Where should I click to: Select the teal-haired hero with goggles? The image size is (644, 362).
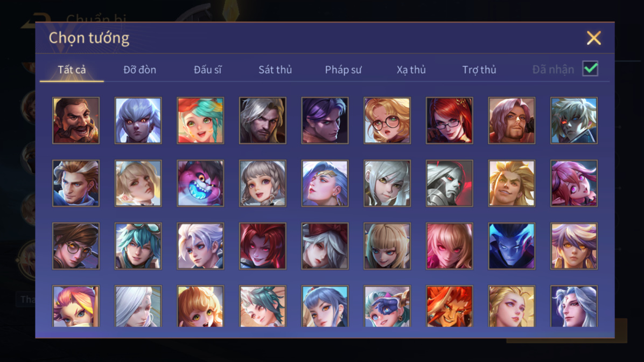(x=138, y=246)
